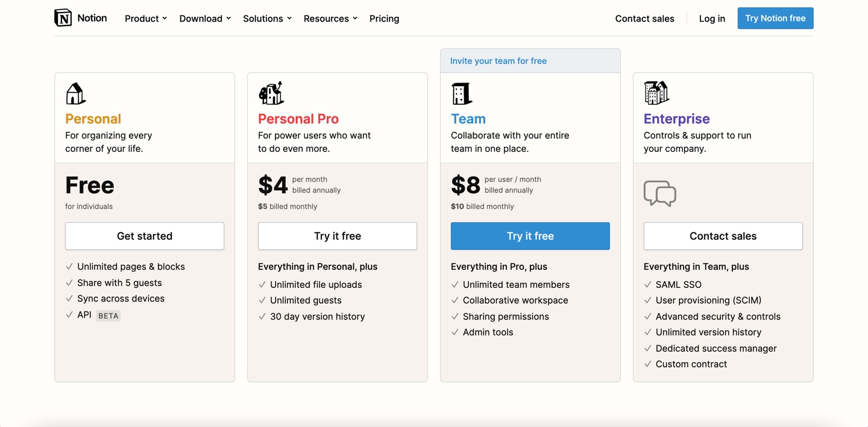Click the Notion logo icon
The image size is (868, 427).
click(63, 18)
